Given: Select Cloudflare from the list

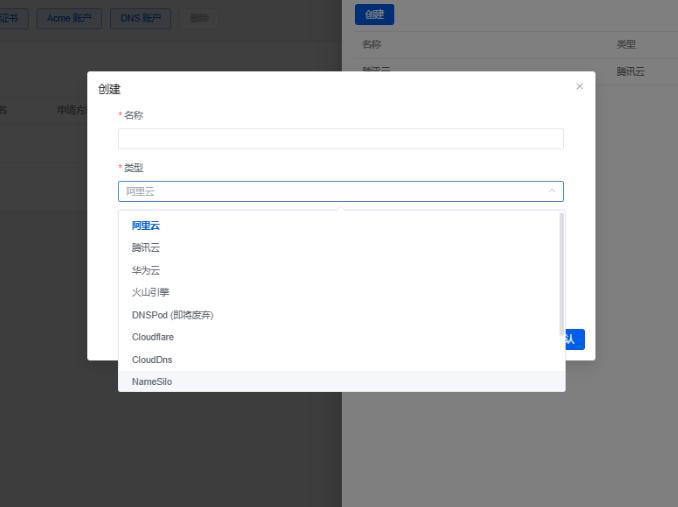Looking at the screenshot, I should [342, 337].
